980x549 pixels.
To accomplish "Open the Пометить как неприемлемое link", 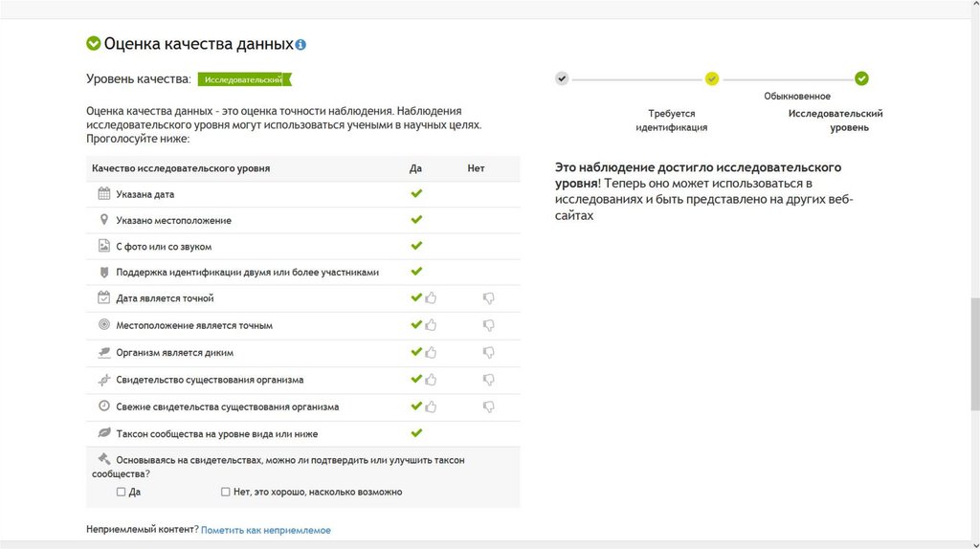I will pos(265,530).
